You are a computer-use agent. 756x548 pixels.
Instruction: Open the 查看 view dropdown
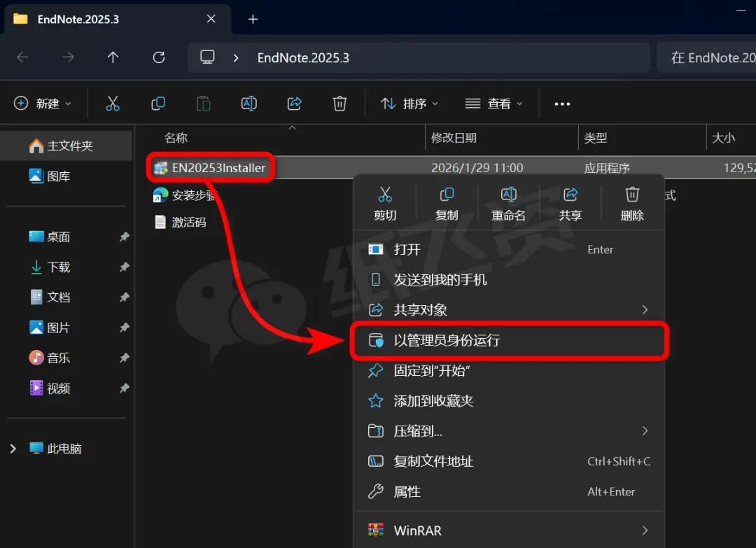[x=493, y=104]
